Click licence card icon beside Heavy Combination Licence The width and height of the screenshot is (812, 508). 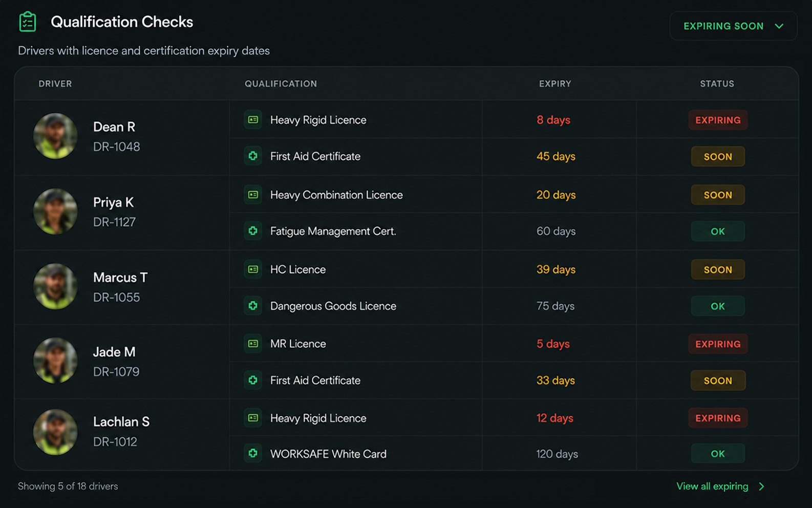(253, 195)
